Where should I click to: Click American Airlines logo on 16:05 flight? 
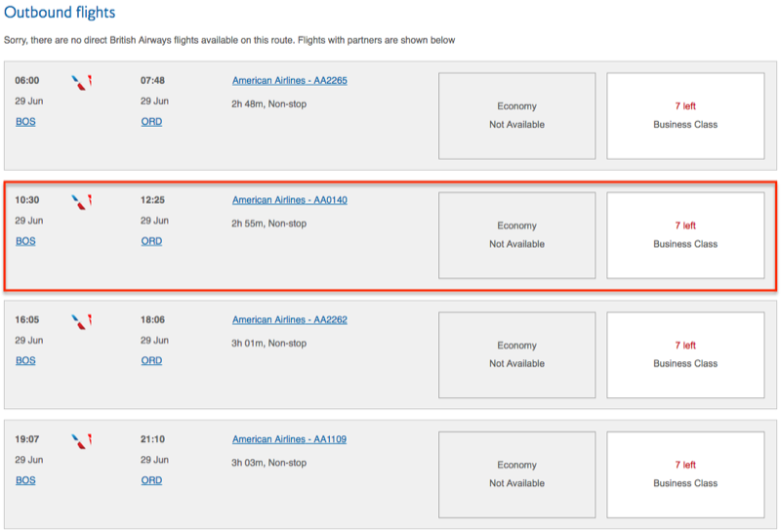pos(82,322)
